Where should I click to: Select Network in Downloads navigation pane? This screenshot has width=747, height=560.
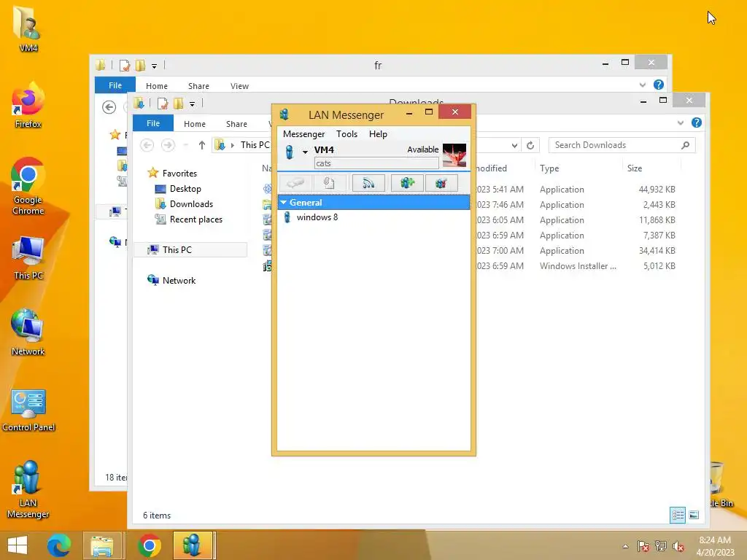click(179, 281)
